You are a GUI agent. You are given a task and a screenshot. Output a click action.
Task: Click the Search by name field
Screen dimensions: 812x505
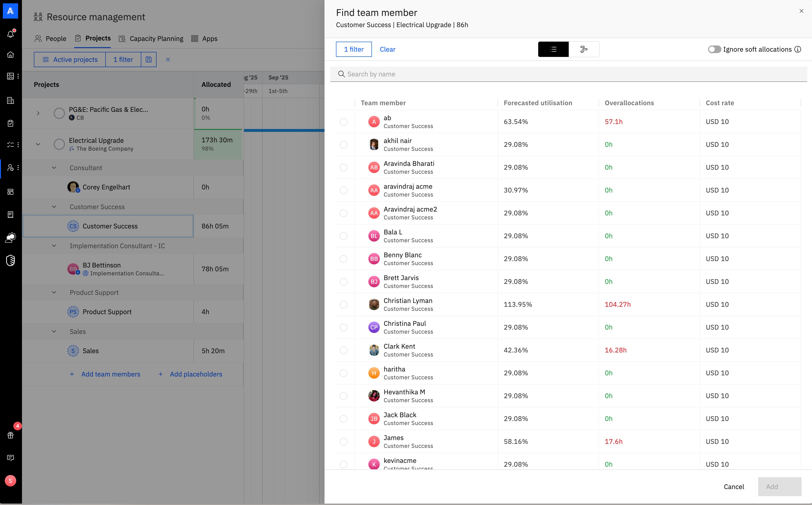click(x=568, y=74)
